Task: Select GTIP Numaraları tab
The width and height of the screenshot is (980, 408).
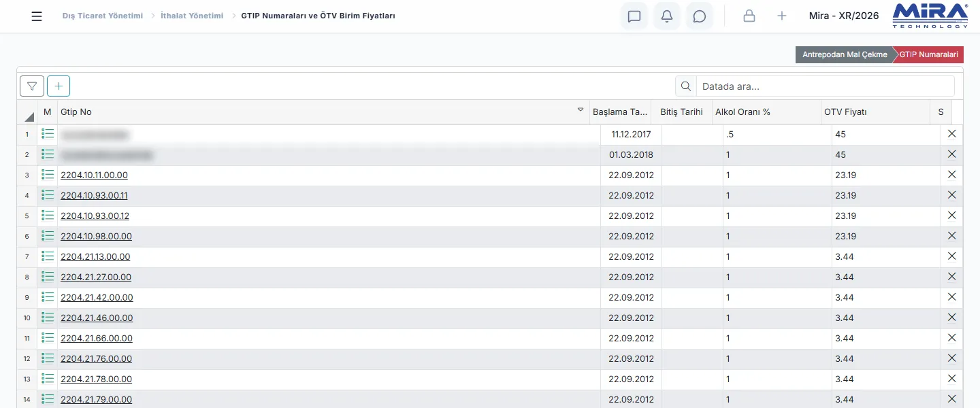Action: pos(929,54)
